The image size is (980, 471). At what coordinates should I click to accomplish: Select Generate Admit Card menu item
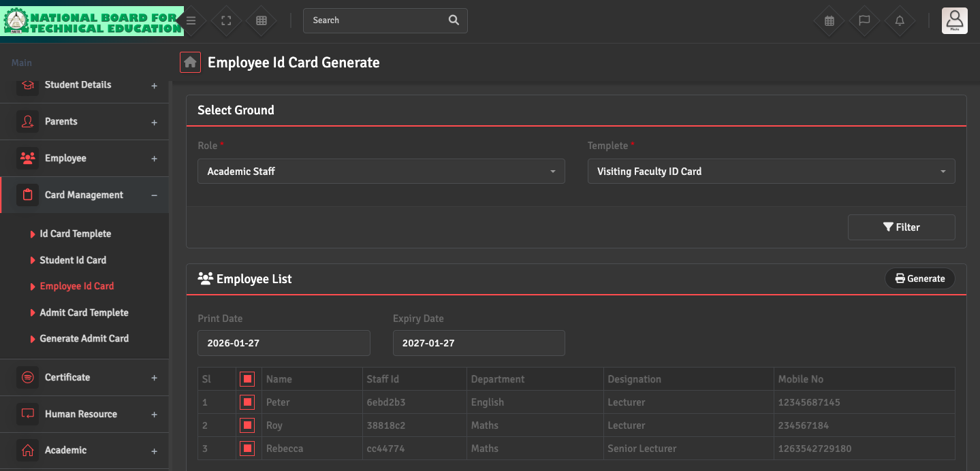click(x=84, y=338)
